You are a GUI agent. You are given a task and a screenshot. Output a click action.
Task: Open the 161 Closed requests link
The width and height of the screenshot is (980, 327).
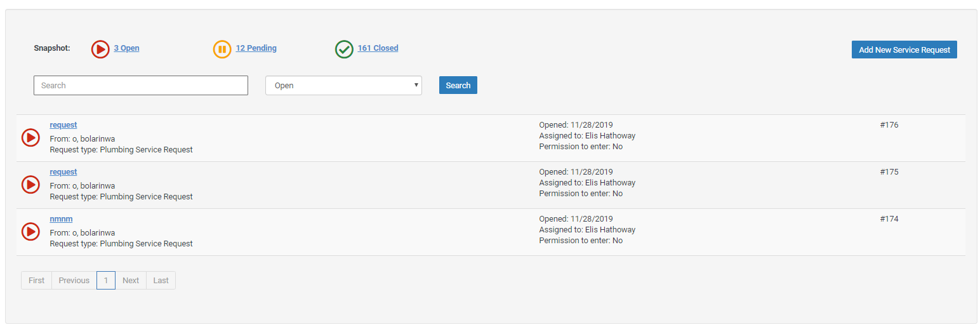pyautogui.click(x=378, y=48)
